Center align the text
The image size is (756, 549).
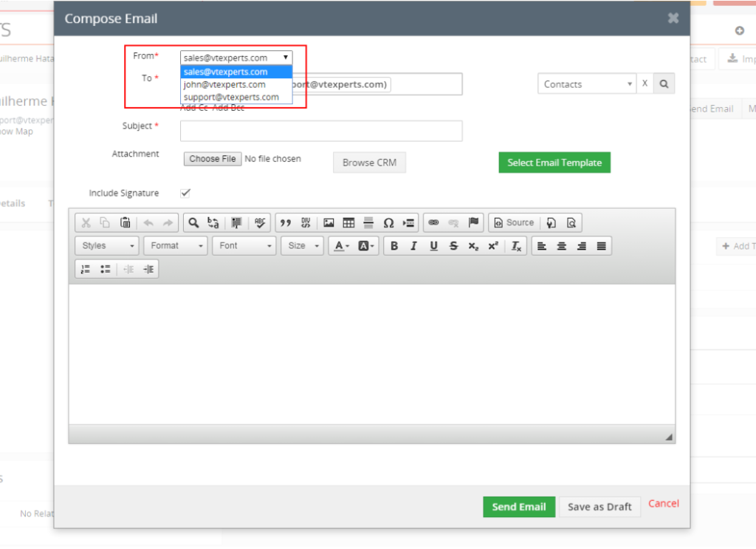562,246
